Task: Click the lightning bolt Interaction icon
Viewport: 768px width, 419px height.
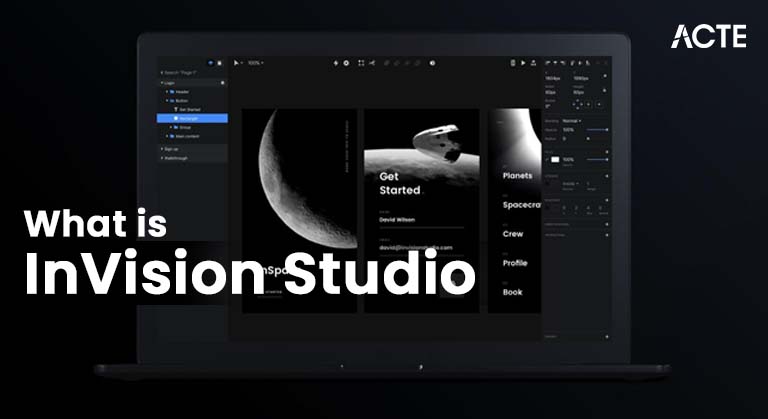Action: tap(336, 63)
